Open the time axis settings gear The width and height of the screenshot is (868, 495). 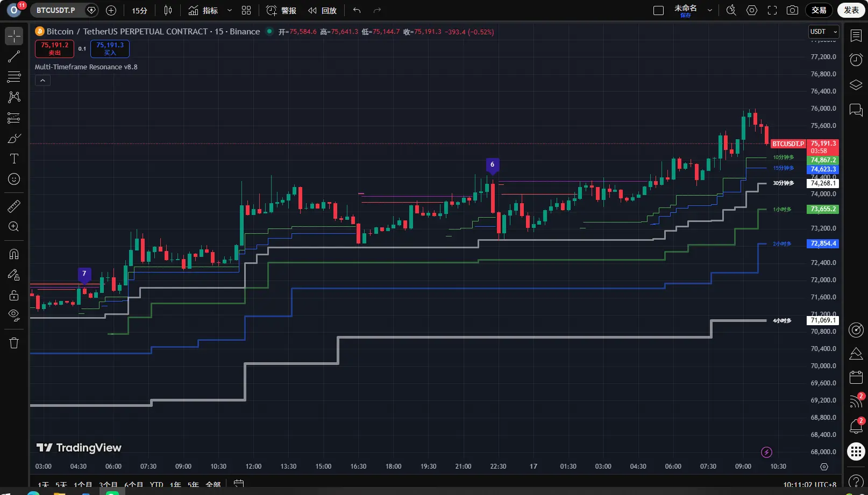pyautogui.click(x=824, y=467)
